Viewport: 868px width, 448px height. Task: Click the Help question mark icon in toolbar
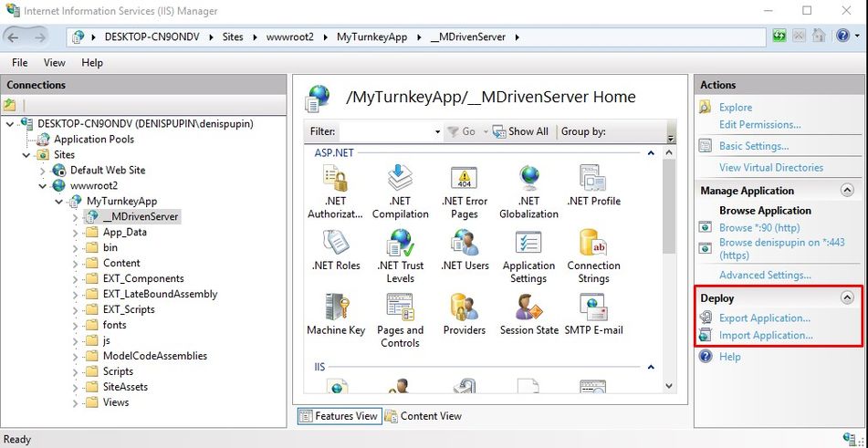(x=842, y=36)
